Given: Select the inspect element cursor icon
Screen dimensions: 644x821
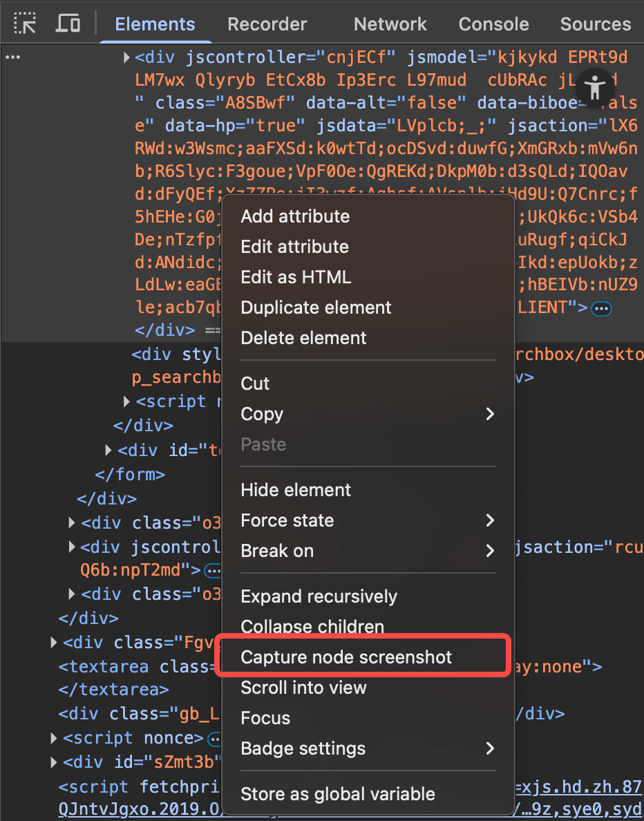Looking at the screenshot, I should (x=26, y=23).
